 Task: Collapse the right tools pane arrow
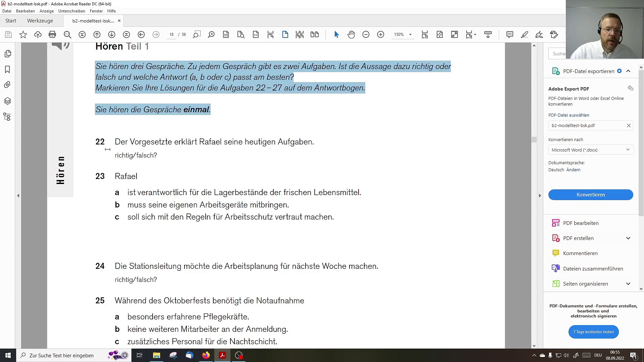(x=540, y=196)
